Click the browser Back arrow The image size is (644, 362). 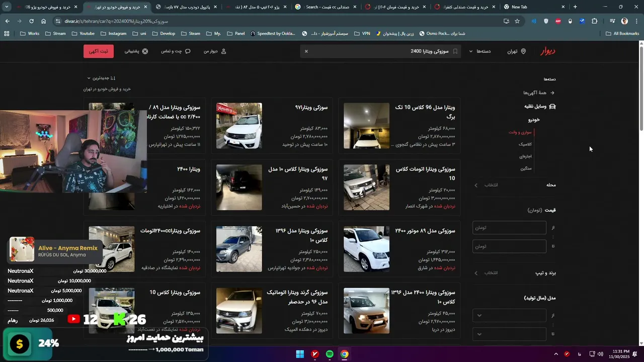[7, 21]
